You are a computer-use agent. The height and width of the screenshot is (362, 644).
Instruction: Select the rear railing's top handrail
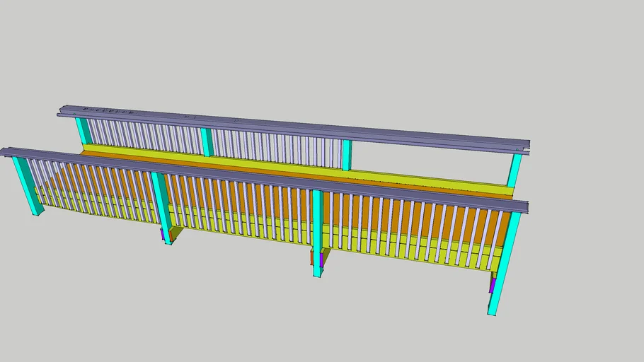pyautogui.click(x=294, y=127)
